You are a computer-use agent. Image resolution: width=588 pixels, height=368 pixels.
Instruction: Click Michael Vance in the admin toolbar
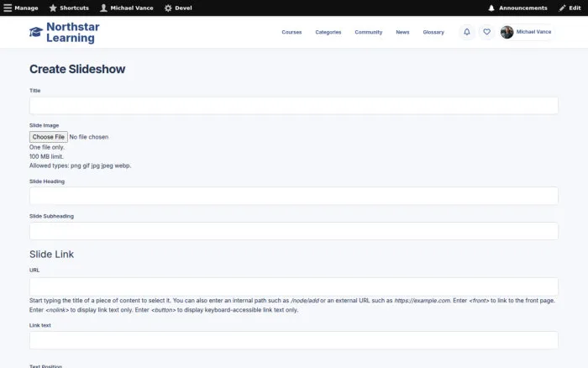pyautogui.click(x=132, y=8)
